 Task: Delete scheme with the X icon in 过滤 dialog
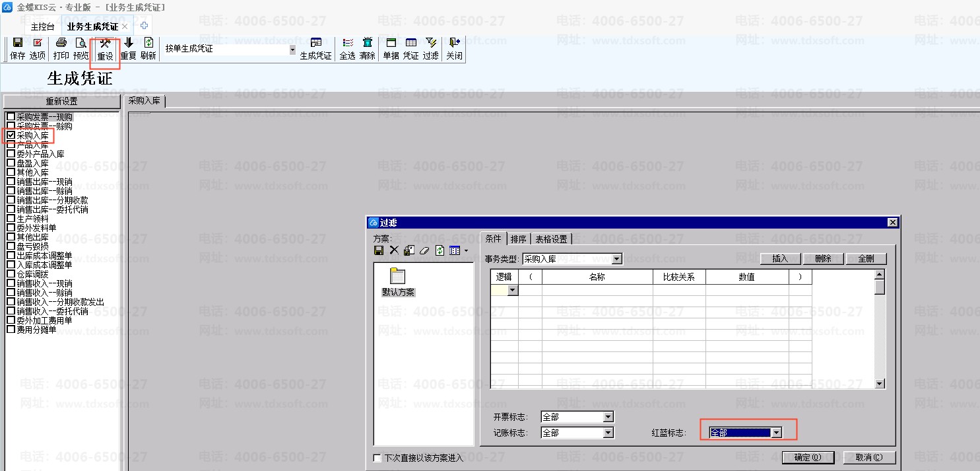click(x=394, y=250)
